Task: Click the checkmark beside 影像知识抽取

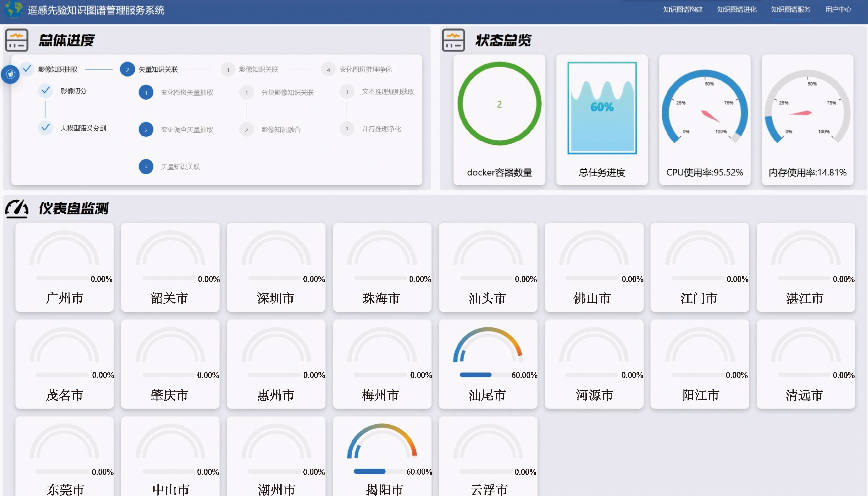Action: [x=27, y=69]
